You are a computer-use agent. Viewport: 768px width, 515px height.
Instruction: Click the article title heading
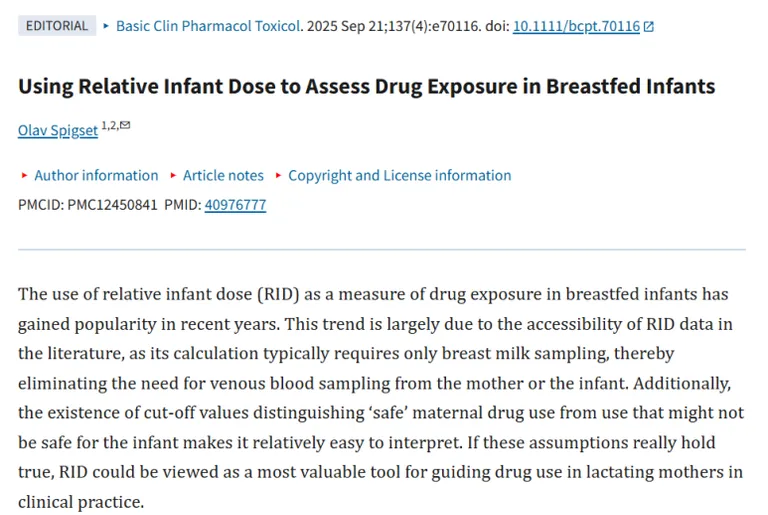click(366, 86)
